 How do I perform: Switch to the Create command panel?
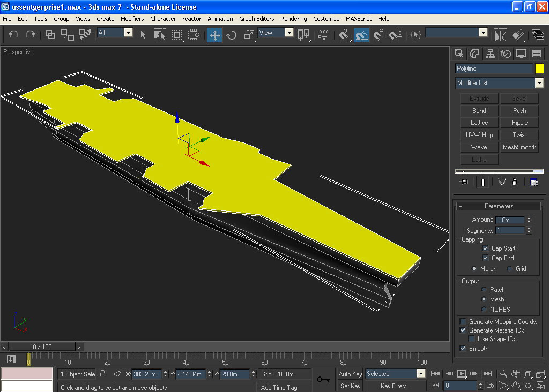pos(459,54)
